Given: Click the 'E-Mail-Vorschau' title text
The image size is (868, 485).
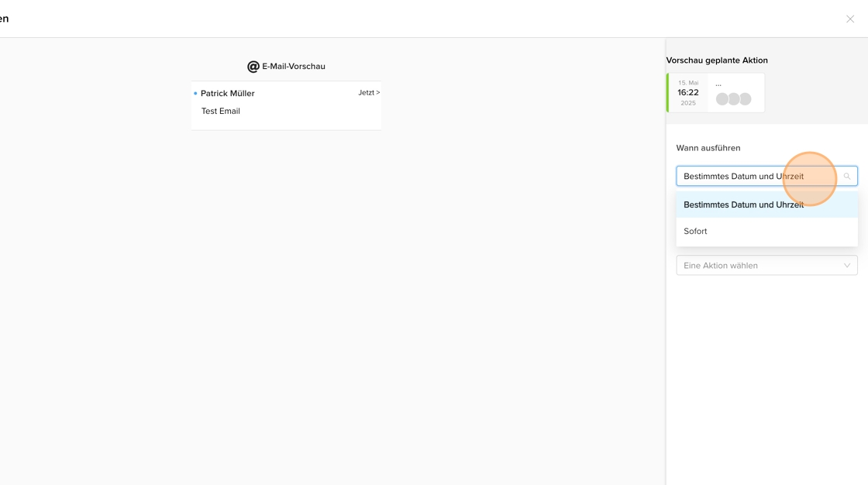Looking at the screenshot, I should pyautogui.click(x=294, y=66).
